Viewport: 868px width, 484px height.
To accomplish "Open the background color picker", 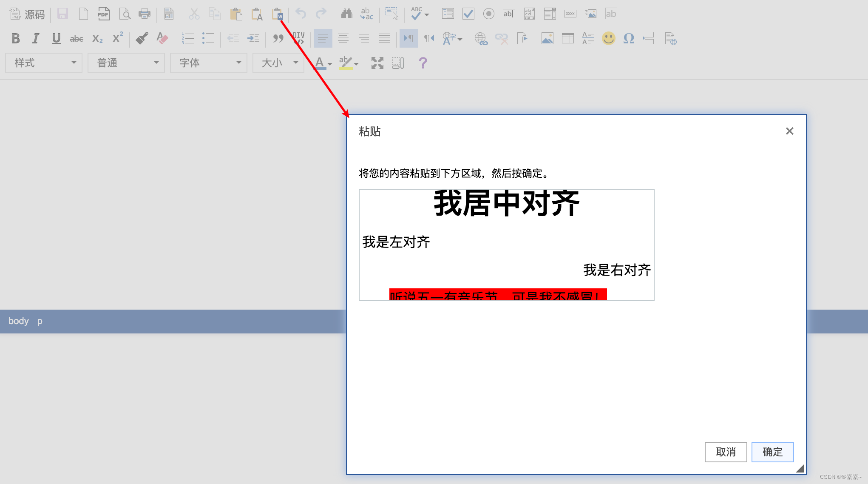I will (349, 63).
